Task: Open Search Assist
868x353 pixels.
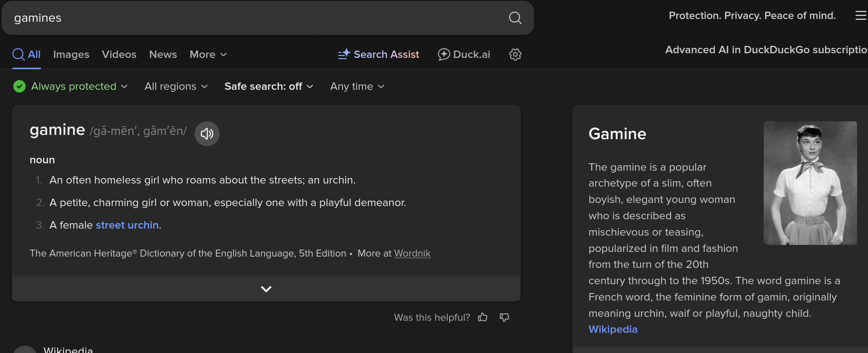Action: [x=378, y=54]
